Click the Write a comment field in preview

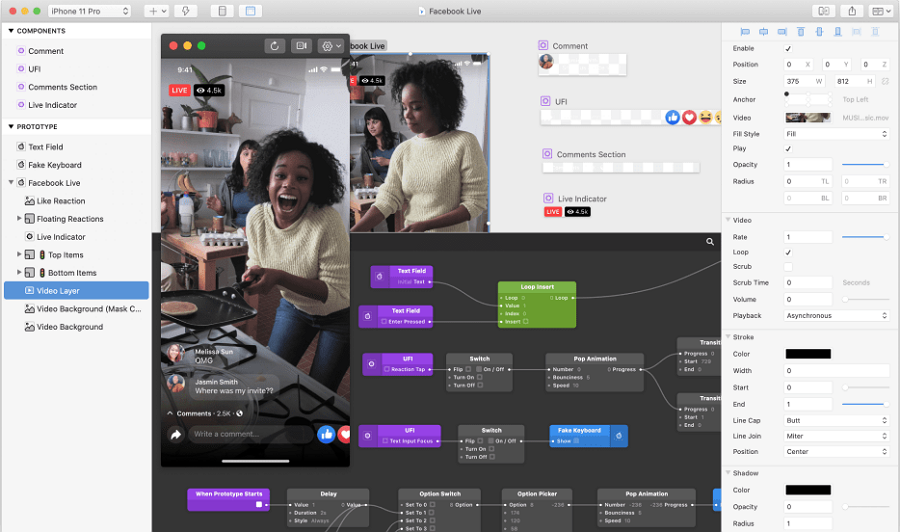click(252, 434)
